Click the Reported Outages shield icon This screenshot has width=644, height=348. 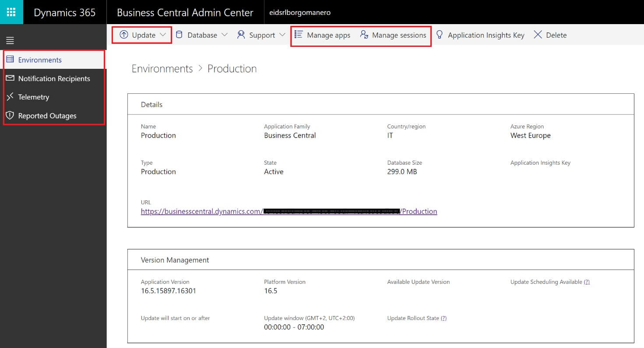click(10, 116)
